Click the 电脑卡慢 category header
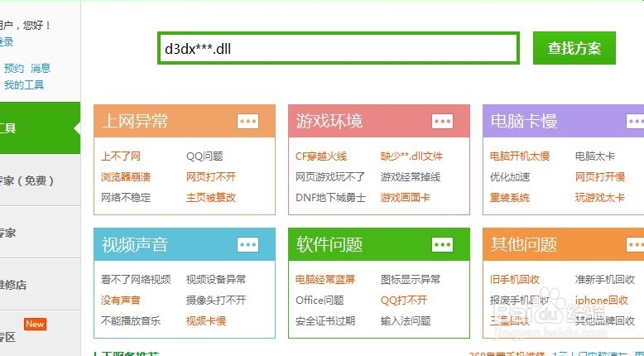This screenshot has width=644, height=356. 564,121
